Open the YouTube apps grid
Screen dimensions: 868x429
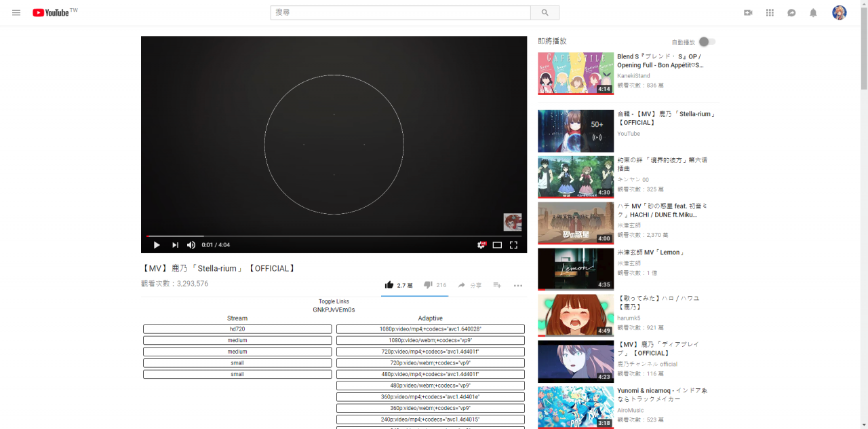tap(770, 13)
